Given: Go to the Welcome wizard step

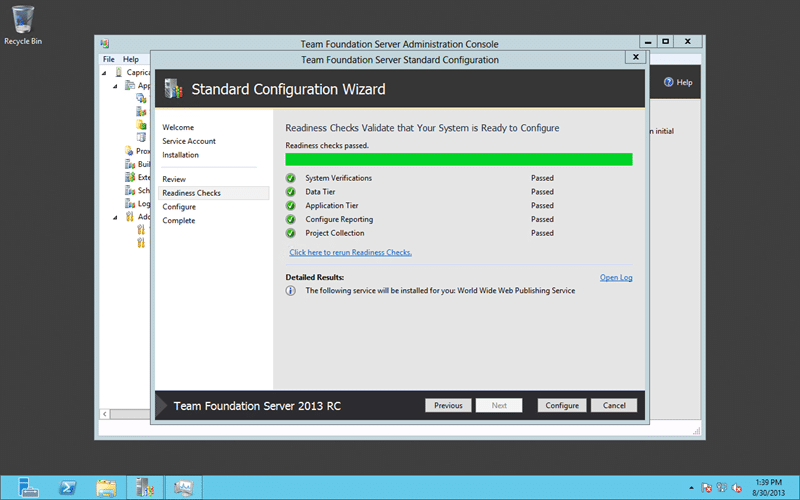Looking at the screenshot, I should pos(178,128).
